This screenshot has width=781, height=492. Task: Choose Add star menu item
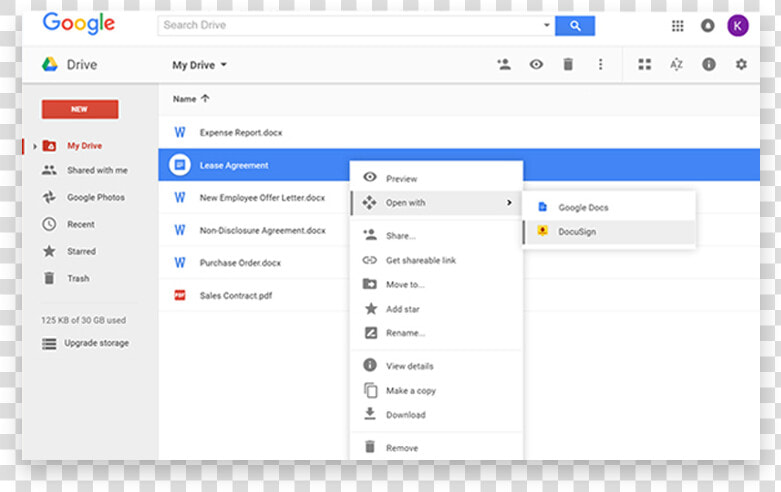(436, 309)
